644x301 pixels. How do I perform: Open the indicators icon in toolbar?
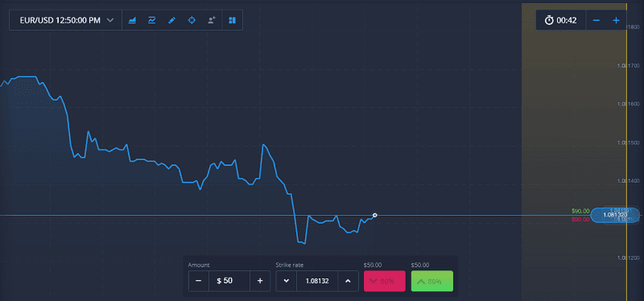[x=152, y=20]
